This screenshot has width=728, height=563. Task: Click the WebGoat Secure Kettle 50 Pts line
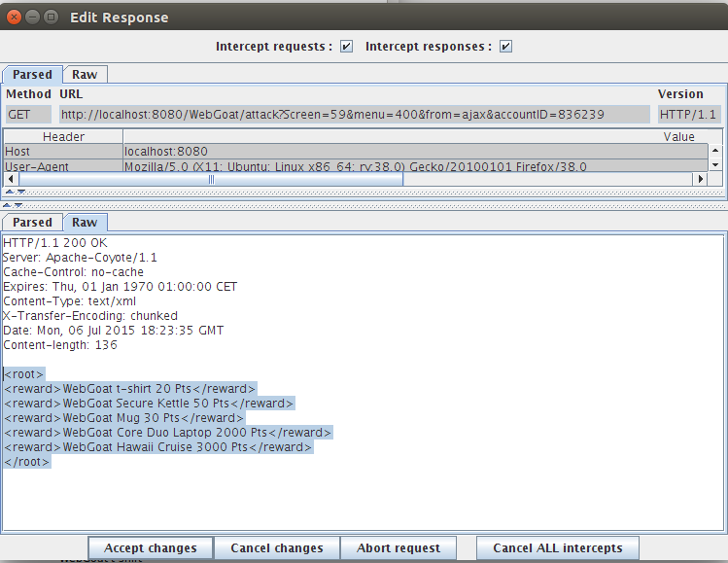tap(149, 404)
